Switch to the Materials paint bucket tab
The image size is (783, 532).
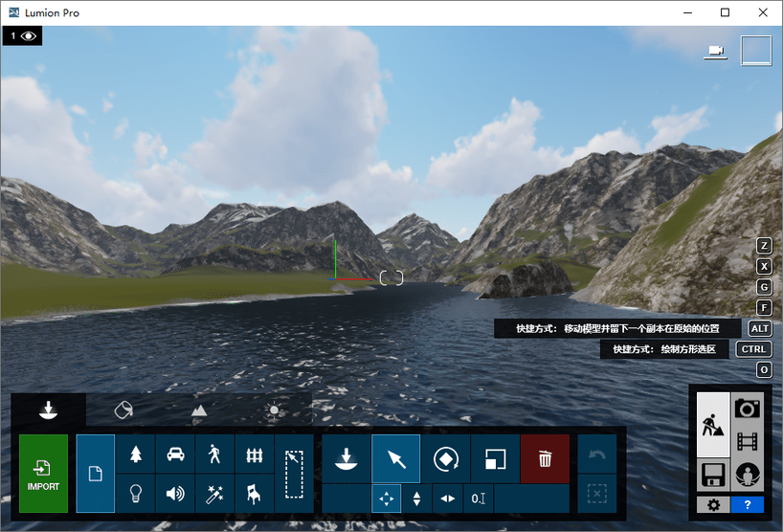point(123,410)
